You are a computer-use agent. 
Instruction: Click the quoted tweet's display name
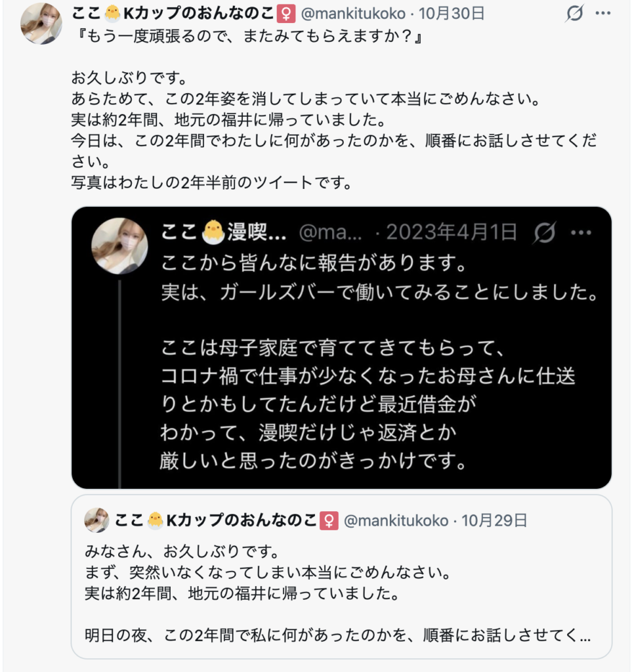pyautogui.click(x=217, y=520)
